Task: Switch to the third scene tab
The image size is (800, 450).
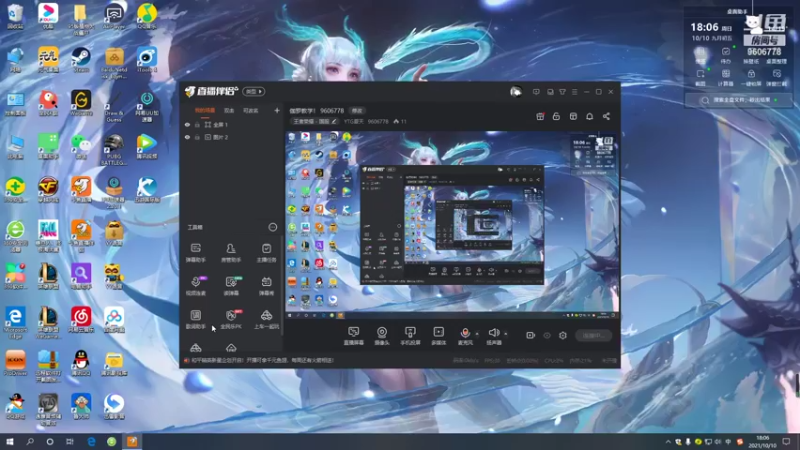Action: (x=251, y=110)
